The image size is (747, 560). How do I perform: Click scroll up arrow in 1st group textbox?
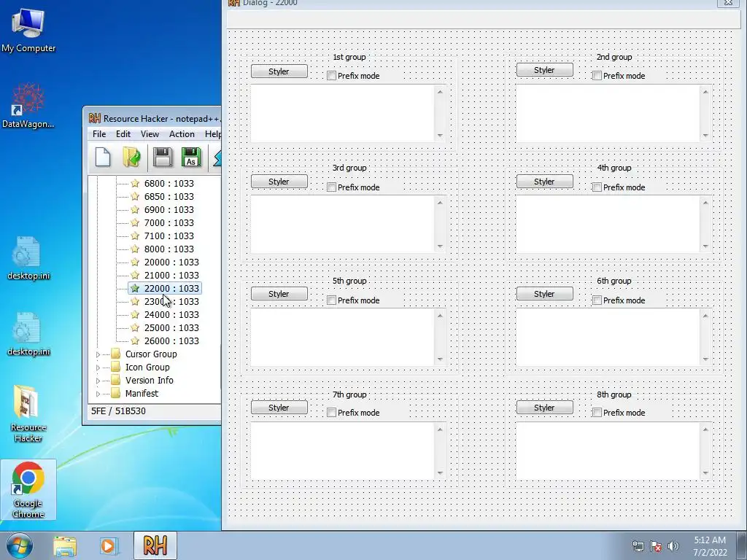coord(440,92)
